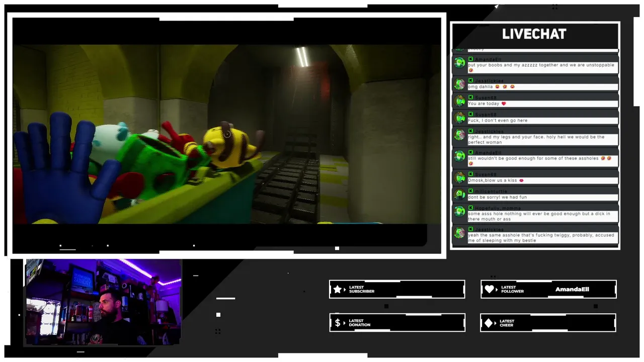Click the 'omg dahlia' chat message
Screen dimensions: 644x362
tap(542, 86)
